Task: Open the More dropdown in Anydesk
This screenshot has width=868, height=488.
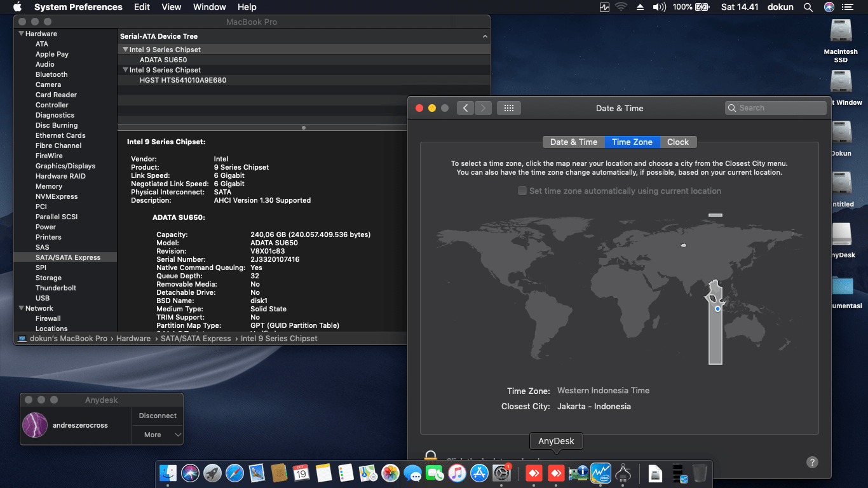Action: (158, 435)
